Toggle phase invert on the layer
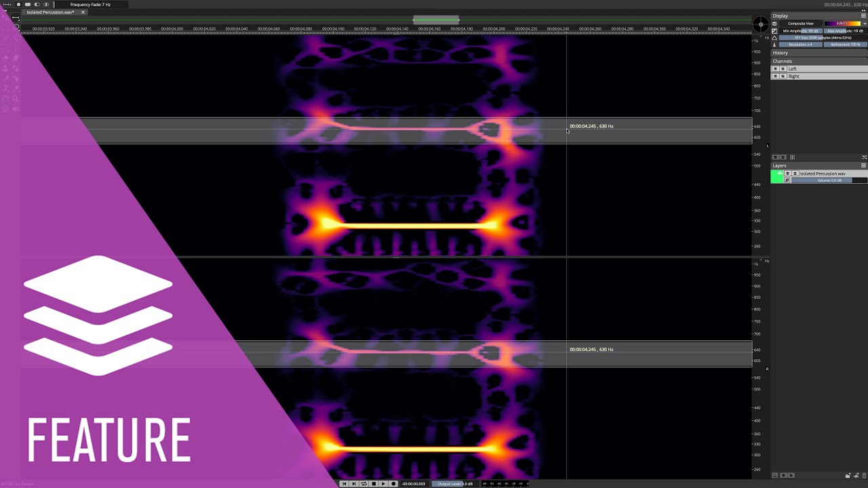The width and height of the screenshot is (868, 488). point(787,180)
